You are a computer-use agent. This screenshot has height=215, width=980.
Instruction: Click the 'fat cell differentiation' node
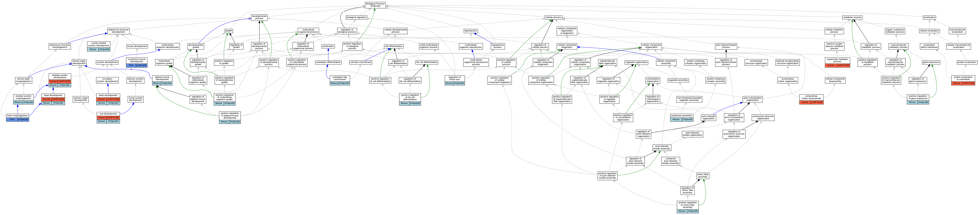[426, 62]
